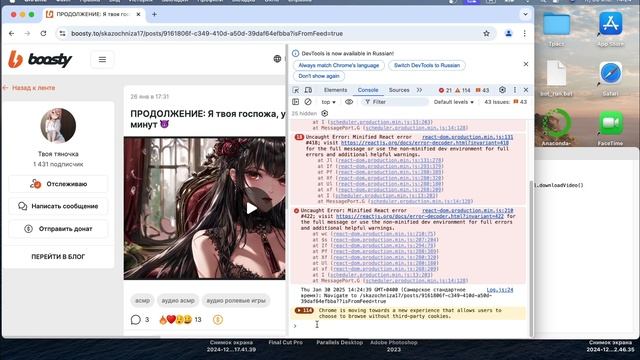The image size is (640, 360).
Task: Open DevTools more options menu
Action: [x=515, y=90]
